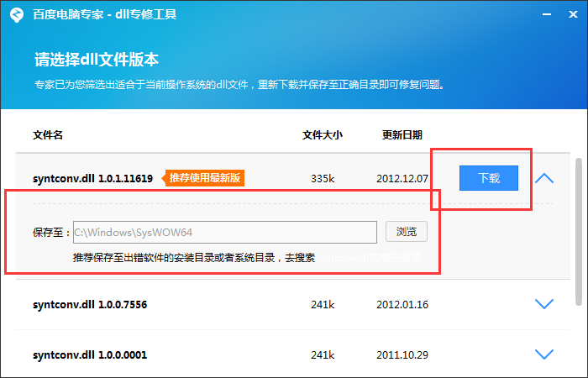The image size is (588, 378).
Task: Click the orange 推荐使用最新版 badge
Action: [203, 178]
